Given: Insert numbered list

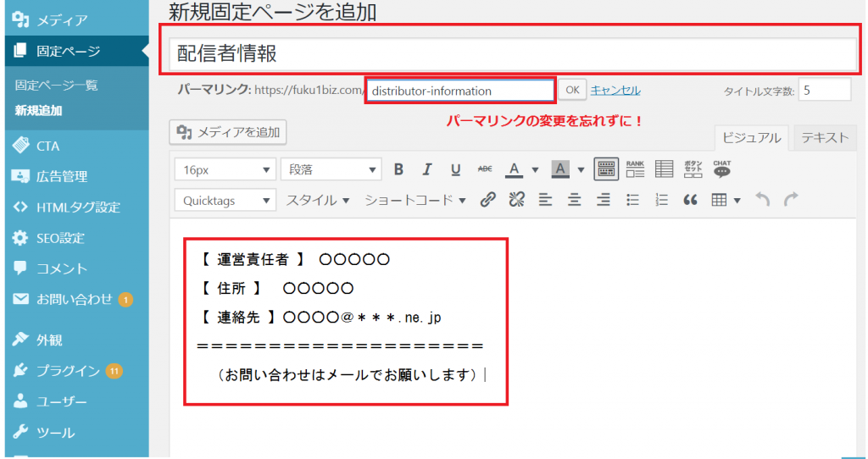Looking at the screenshot, I should point(661,200).
